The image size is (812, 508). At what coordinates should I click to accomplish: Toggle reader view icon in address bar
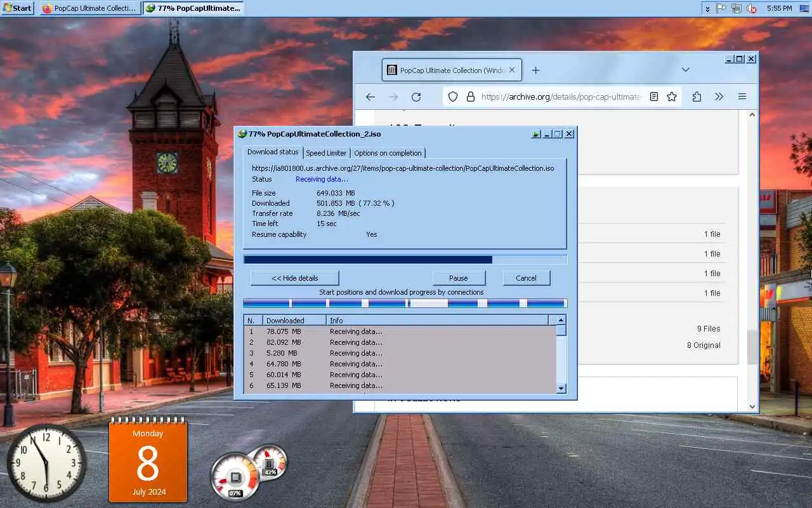coord(654,97)
